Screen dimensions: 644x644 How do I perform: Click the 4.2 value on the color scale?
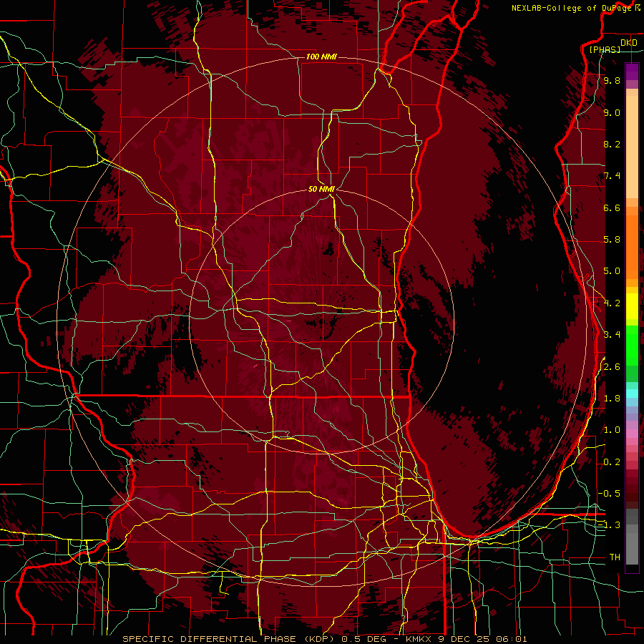[612, 303]
